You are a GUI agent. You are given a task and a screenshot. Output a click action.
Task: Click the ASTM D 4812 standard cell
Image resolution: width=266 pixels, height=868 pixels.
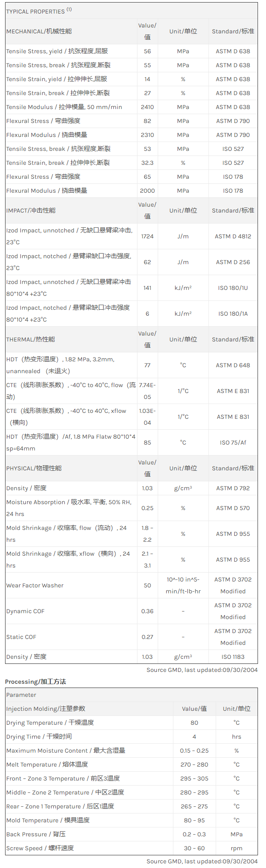click(x=233, y=236)
